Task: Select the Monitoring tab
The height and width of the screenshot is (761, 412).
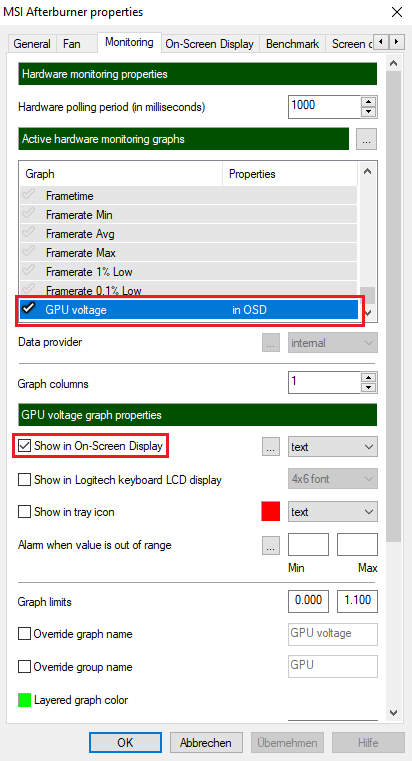Action: (x=129, y=42)
